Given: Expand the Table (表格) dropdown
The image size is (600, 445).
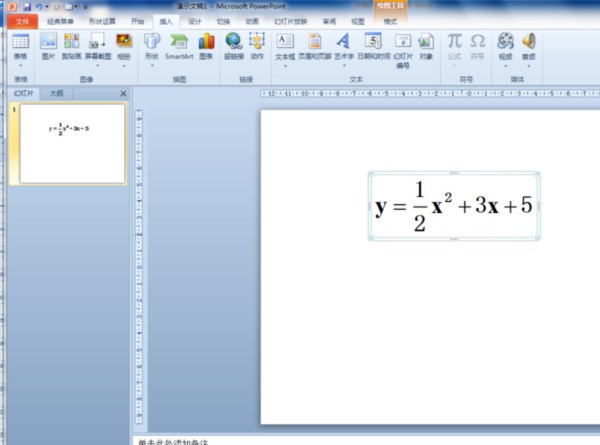Looking at the screenshot, I should tap(20, 65).
